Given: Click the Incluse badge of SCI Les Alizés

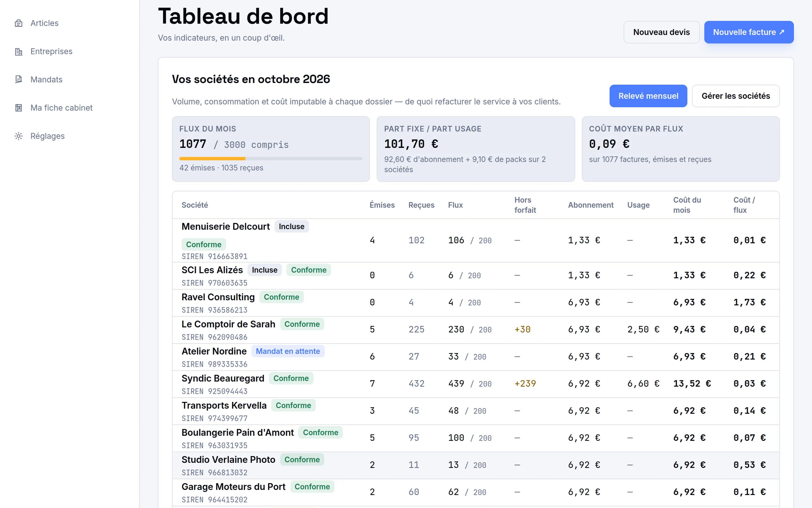Looking at the screenshot, I should click(265, 270).
